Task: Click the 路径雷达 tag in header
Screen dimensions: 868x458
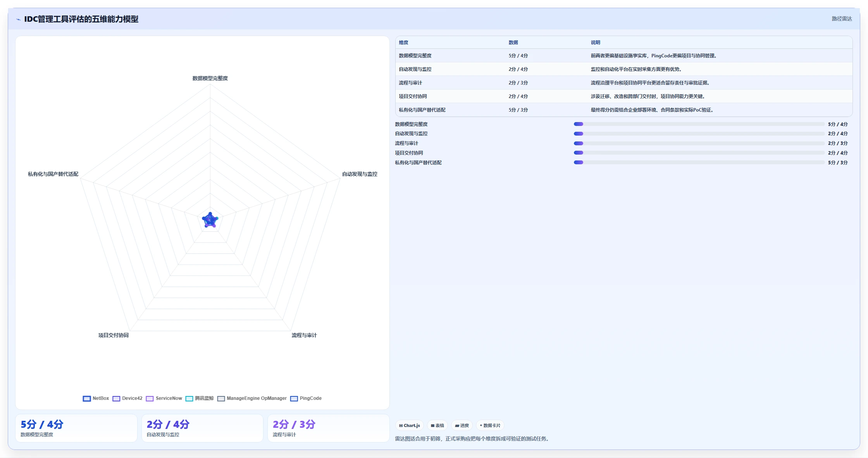Action: tap(842, 19)
